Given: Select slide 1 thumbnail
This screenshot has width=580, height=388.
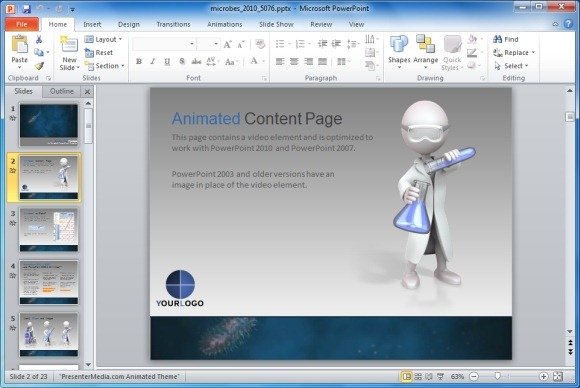Looking at the screenshot, I should point(49,125).
